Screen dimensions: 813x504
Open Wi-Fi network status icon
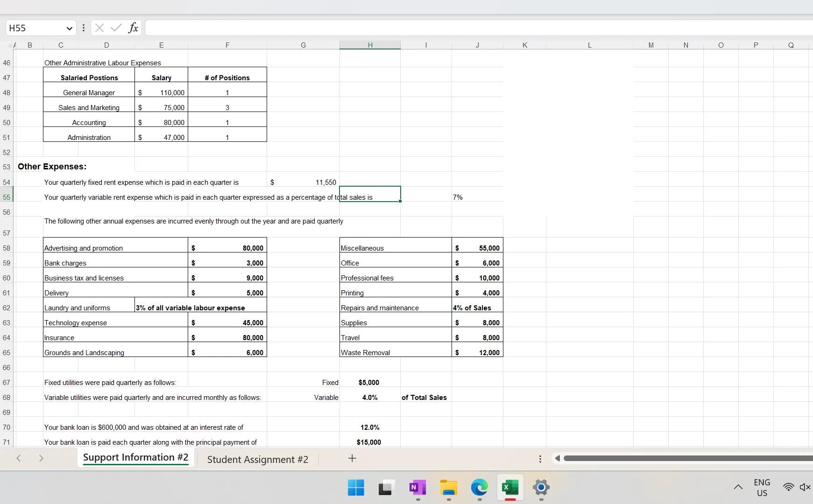coord(788,487)
